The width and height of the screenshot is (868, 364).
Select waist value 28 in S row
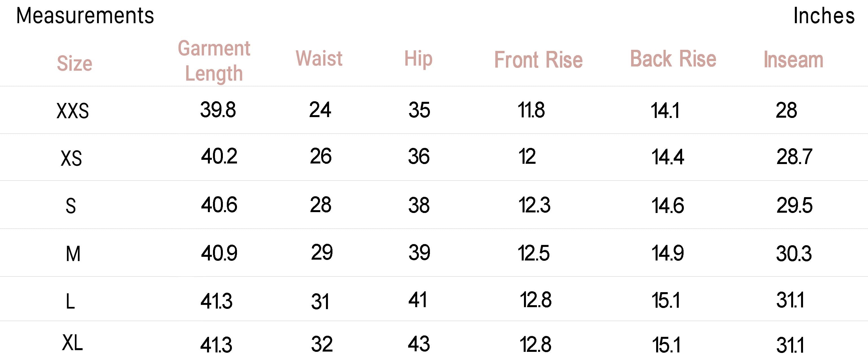pyautogui.click(x=320, y=205)
